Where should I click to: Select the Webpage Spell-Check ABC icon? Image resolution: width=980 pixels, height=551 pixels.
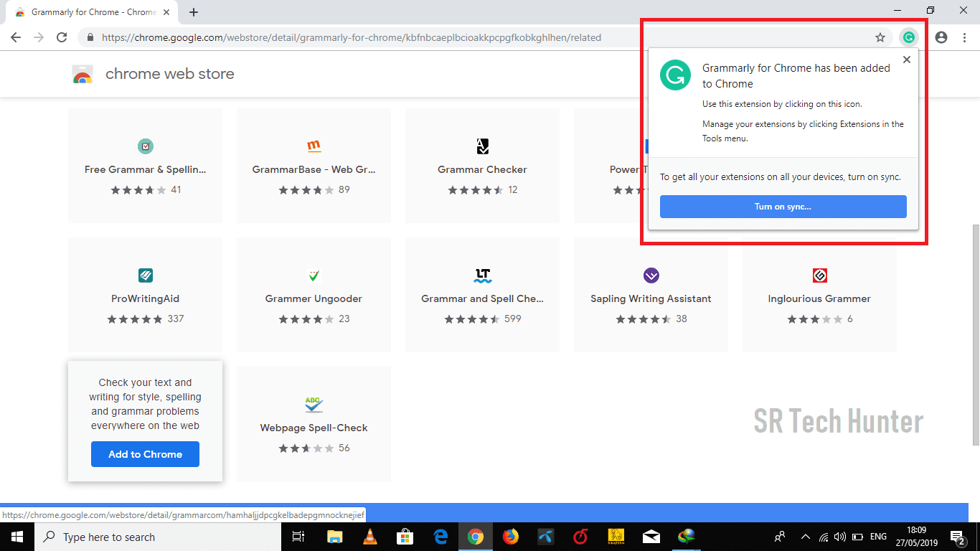[314, 404]
